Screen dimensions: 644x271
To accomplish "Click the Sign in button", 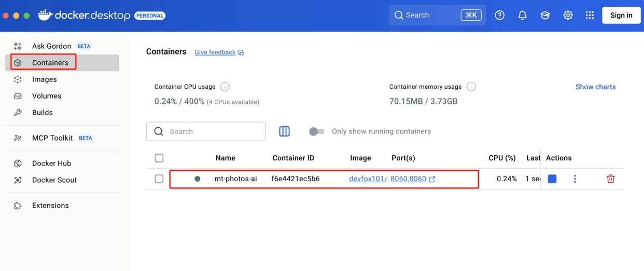I will [x=621, y=15].
